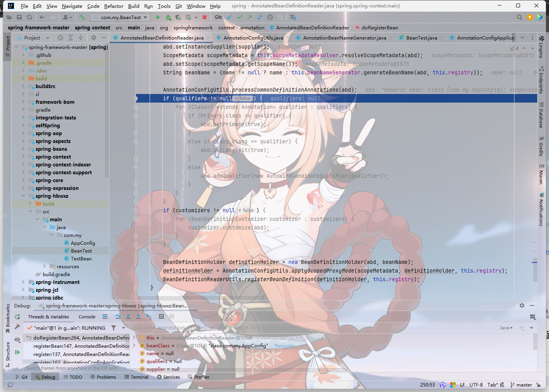Open com.my.BeanTest run configuration dropdown

pyautogui.click(x=121, y=17)
